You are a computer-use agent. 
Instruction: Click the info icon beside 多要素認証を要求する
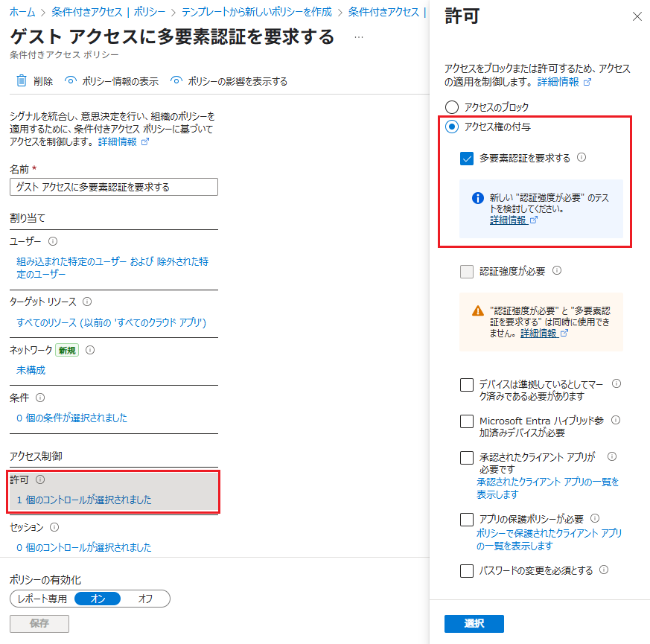pos(582,158)
